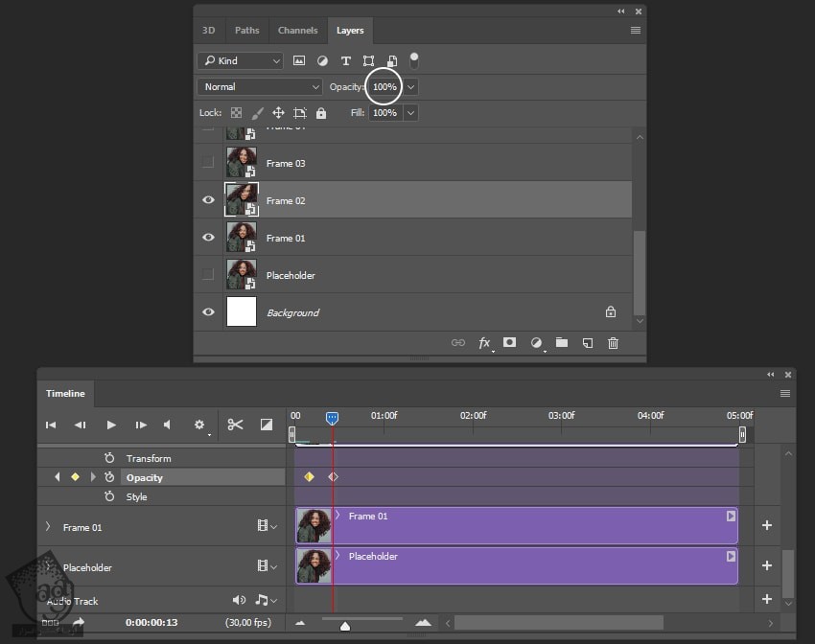Create a new adjustment layer

[x=536, y=342]
